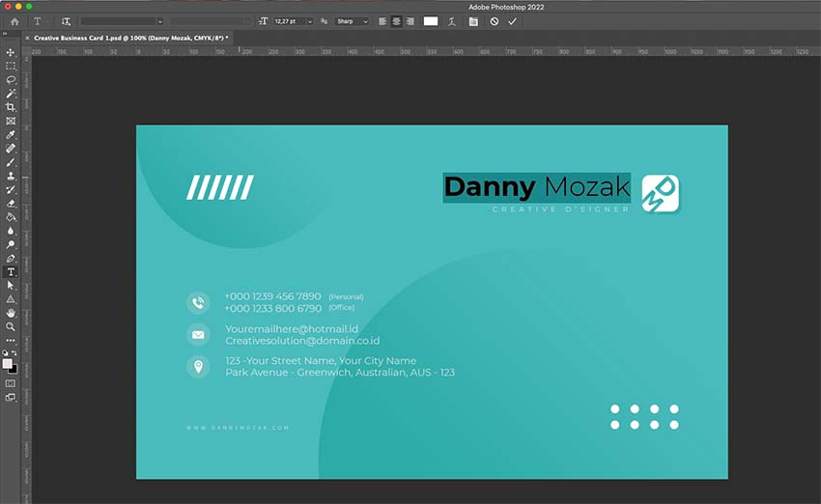Change the screen mode
Image resolution: width=821 pixels, height=504 pixels.
(x=11, y=397)
